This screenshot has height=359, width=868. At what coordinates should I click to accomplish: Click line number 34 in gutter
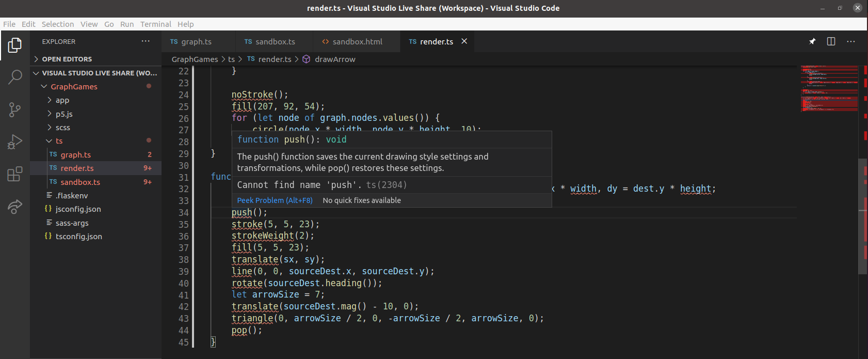pos(183,212)
